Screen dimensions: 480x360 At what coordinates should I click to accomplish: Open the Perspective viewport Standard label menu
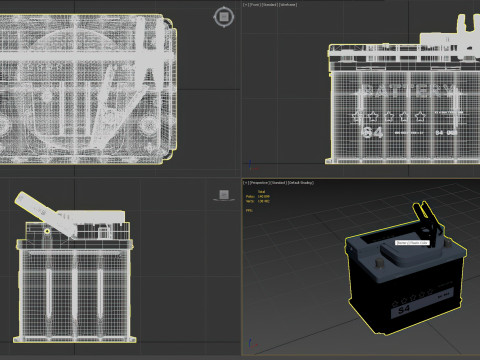(x=278, y=183)
